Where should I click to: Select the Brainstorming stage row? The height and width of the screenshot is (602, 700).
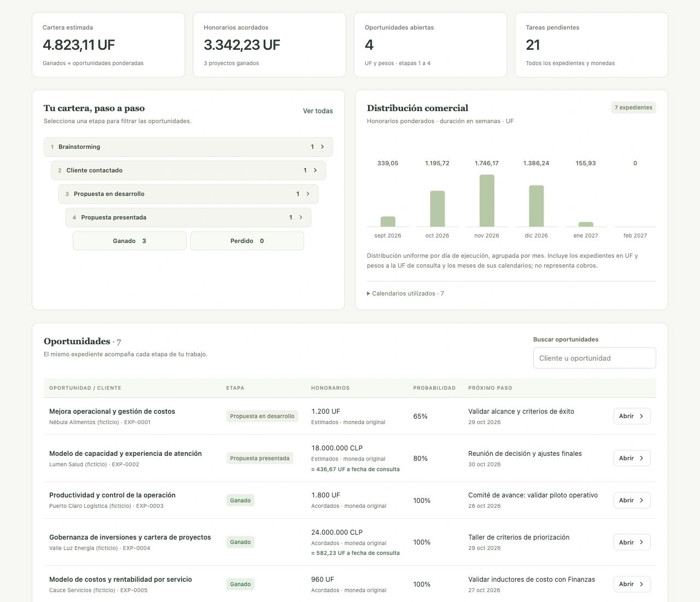(x=188, y=147)
